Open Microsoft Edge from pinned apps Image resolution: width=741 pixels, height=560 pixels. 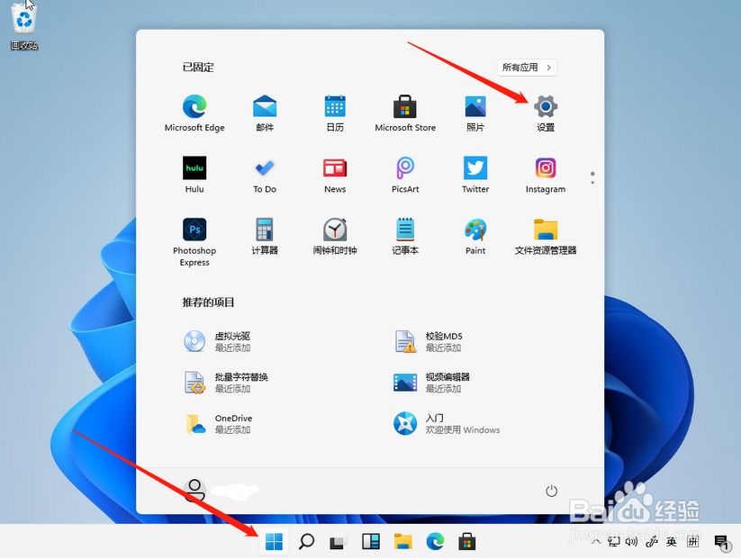194,113
